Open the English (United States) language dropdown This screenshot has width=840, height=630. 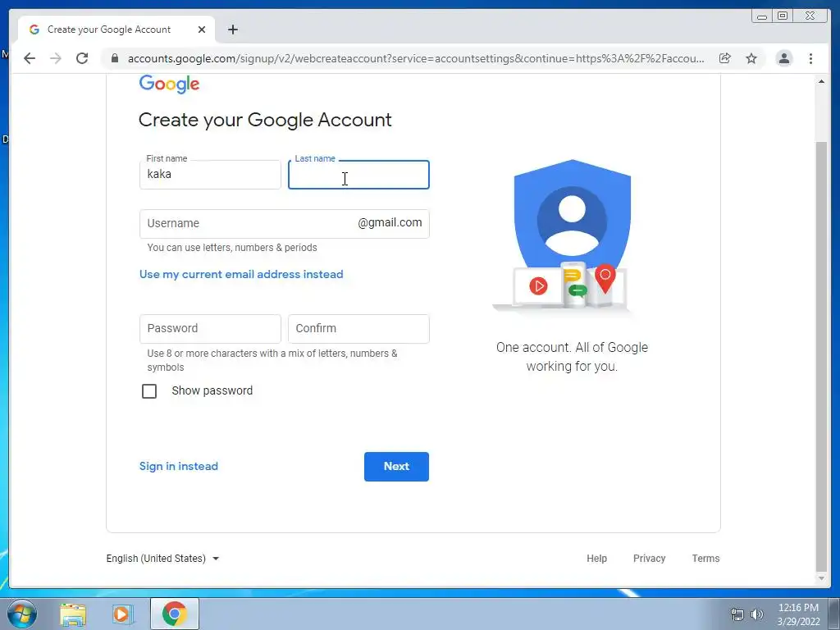[x=163, y=558]
